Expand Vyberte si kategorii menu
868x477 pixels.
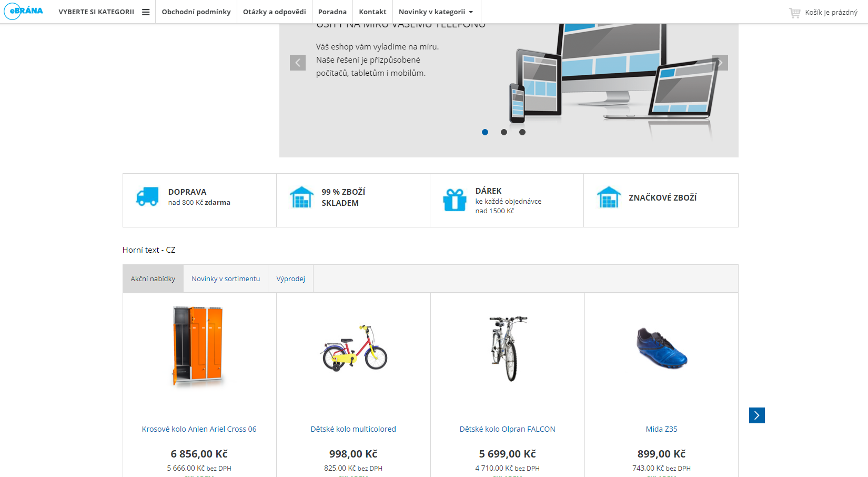pos(97,12)
